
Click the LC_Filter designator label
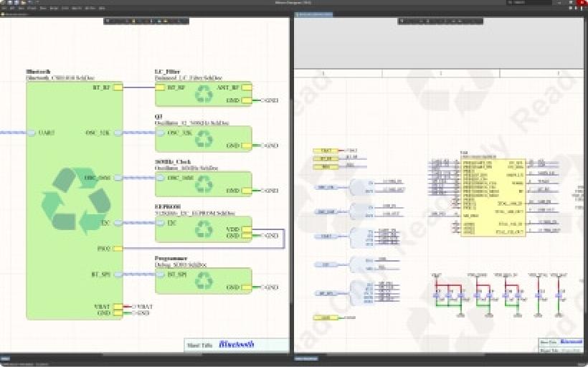coord(168,72)
